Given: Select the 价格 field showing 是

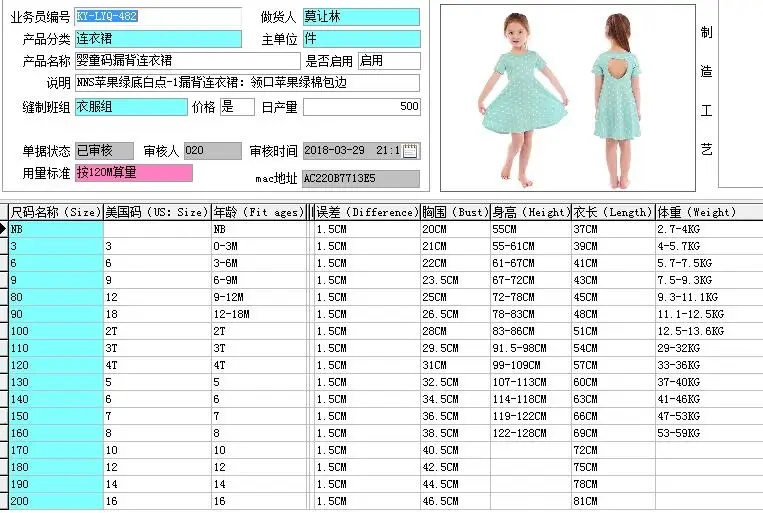Looking at the screenshot, I should click(x=237, y=107).
